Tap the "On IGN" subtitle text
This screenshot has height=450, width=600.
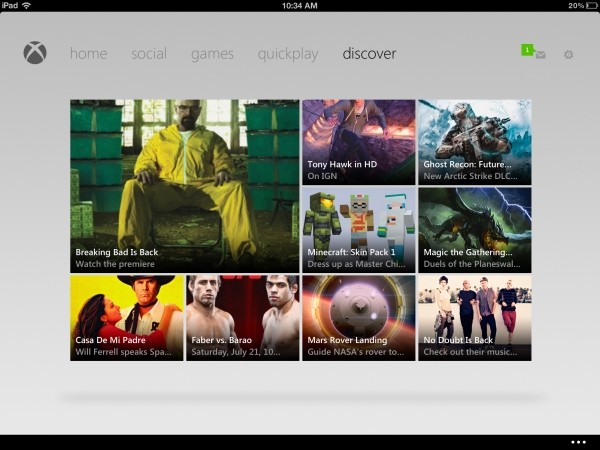pos(322,176)
